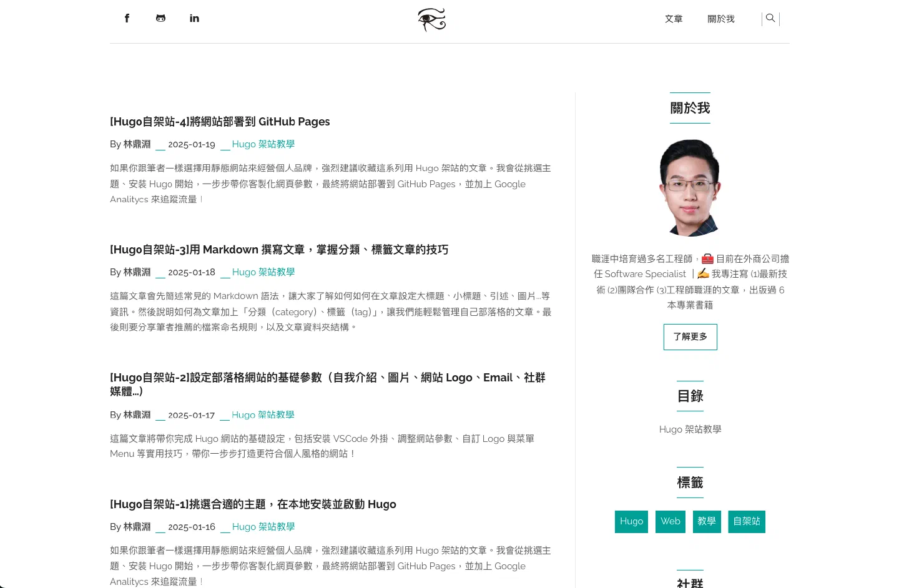Open the LinkedIn social icon
This screenshot has width=899, height=588.
tap(194, 18)
